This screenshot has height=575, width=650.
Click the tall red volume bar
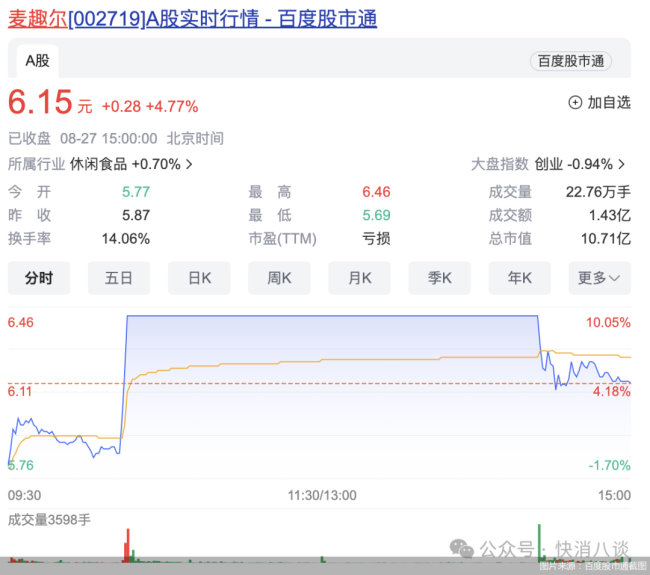(128, 545)
